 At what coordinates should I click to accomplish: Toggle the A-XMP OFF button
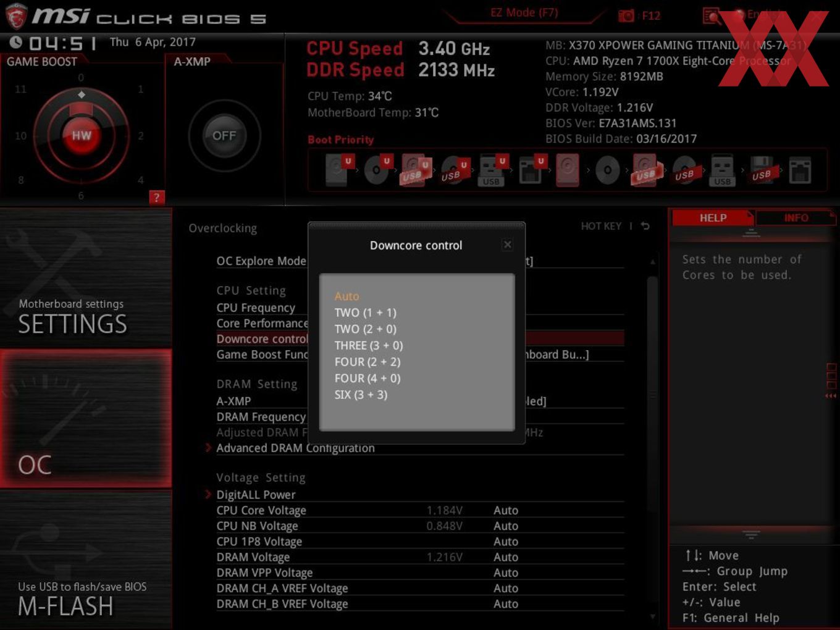224,135
